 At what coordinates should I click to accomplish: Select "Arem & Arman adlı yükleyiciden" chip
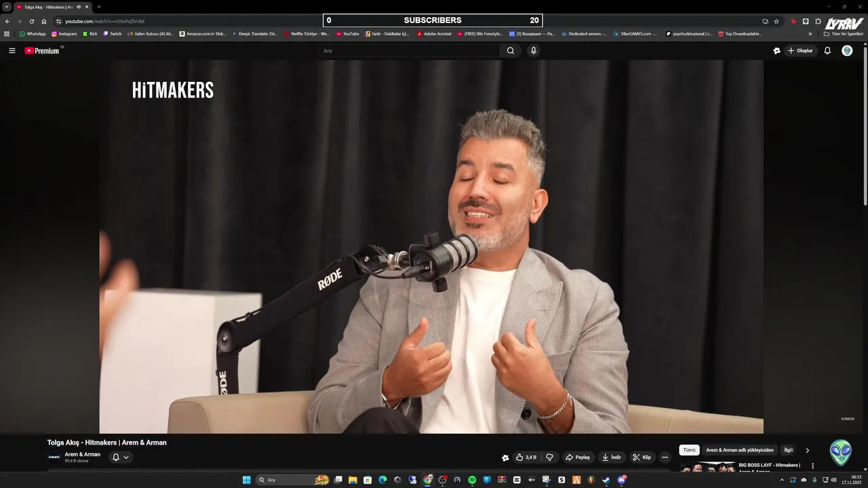(740, 450)
